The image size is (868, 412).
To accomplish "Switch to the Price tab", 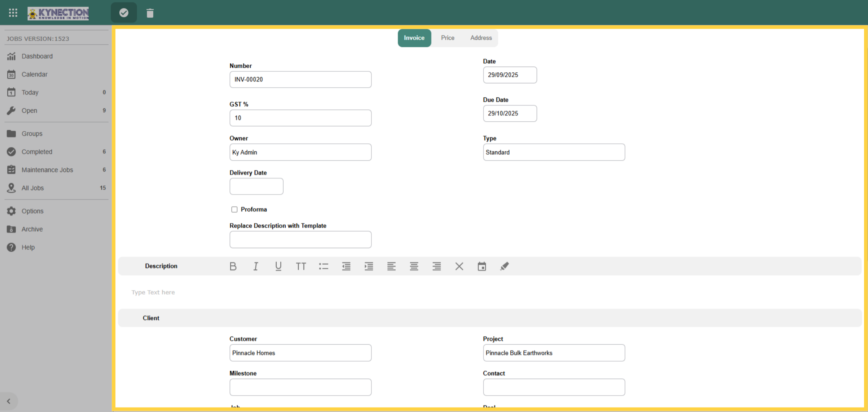I will click(447, 38).
